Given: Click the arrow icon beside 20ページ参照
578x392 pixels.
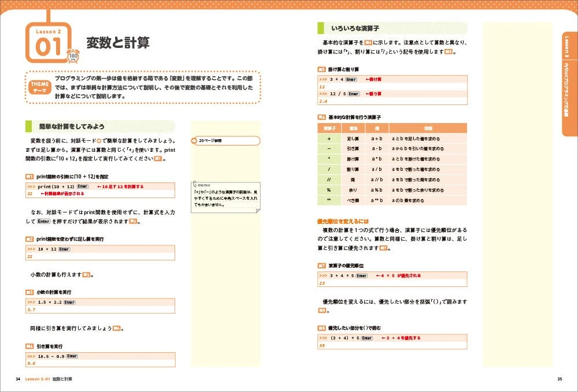Looking at the screenshot, I should pyautogui.click(x=195, y=140).
